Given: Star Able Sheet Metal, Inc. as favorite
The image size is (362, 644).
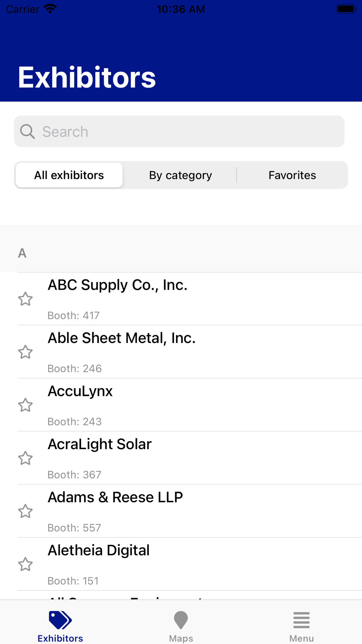Looking at the screenshot, I should (x=25, y=352).
